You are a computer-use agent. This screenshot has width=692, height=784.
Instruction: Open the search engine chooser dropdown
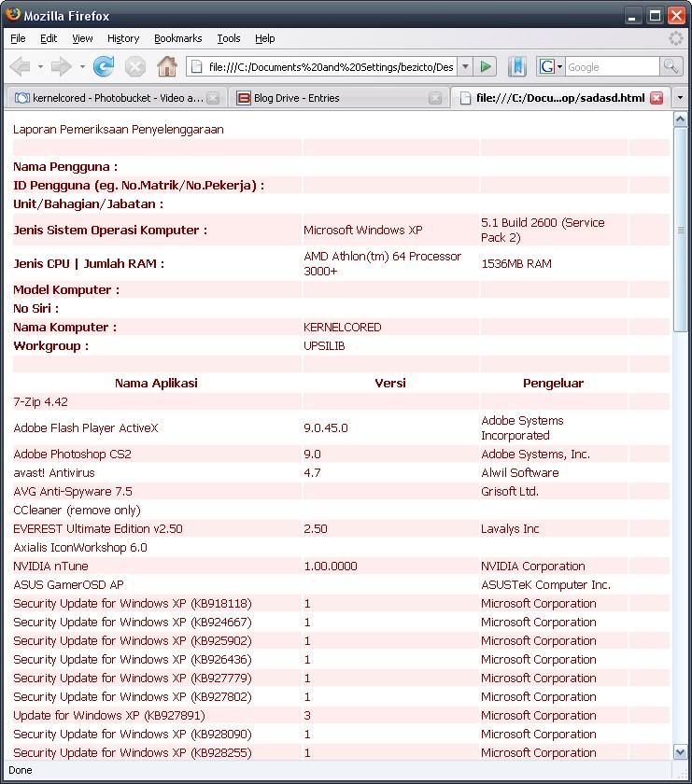[x=560, y=66]
